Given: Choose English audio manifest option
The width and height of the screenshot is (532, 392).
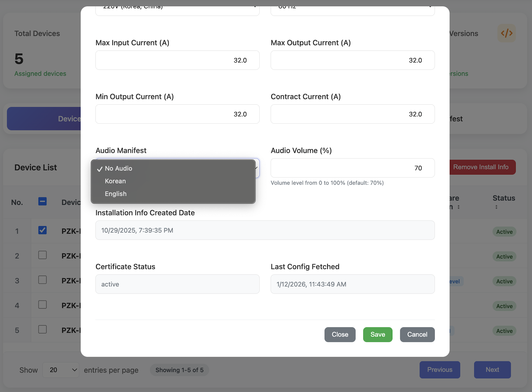Looking at the screenshot, I should (x=116, y=194).
